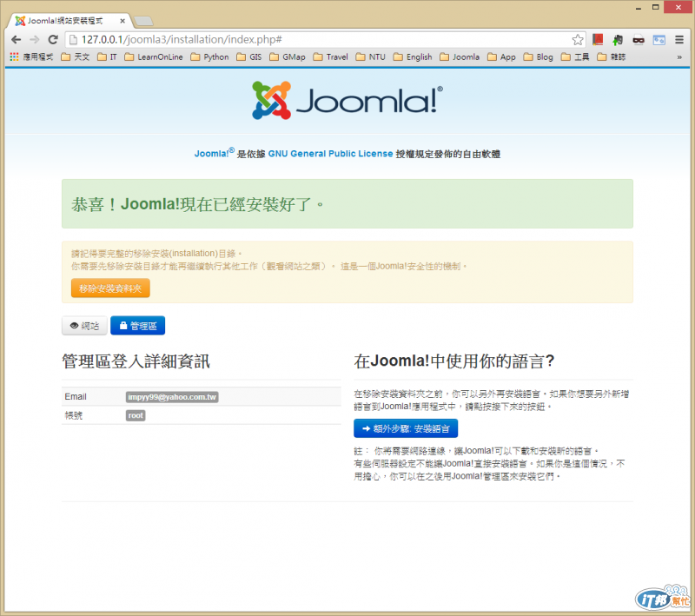The height and width of the screenshot is (616, 695).
Task: Minimize the browser window
Action: coord(639,8)
